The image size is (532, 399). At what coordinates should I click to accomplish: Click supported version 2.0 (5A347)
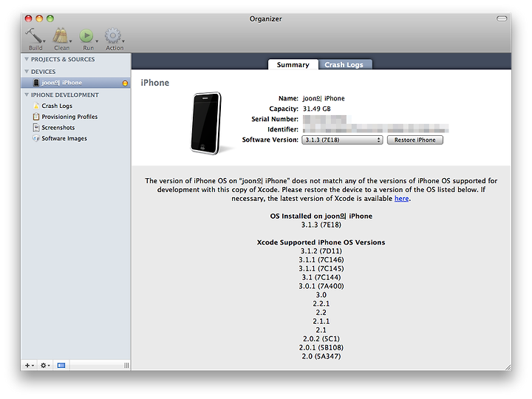tap(321, 357)
